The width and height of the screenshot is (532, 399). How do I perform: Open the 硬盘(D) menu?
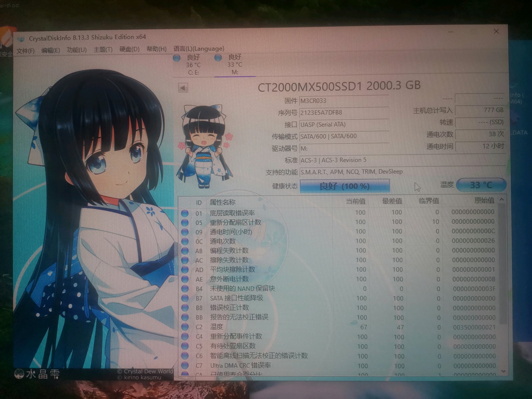click(x=130, y=49)
